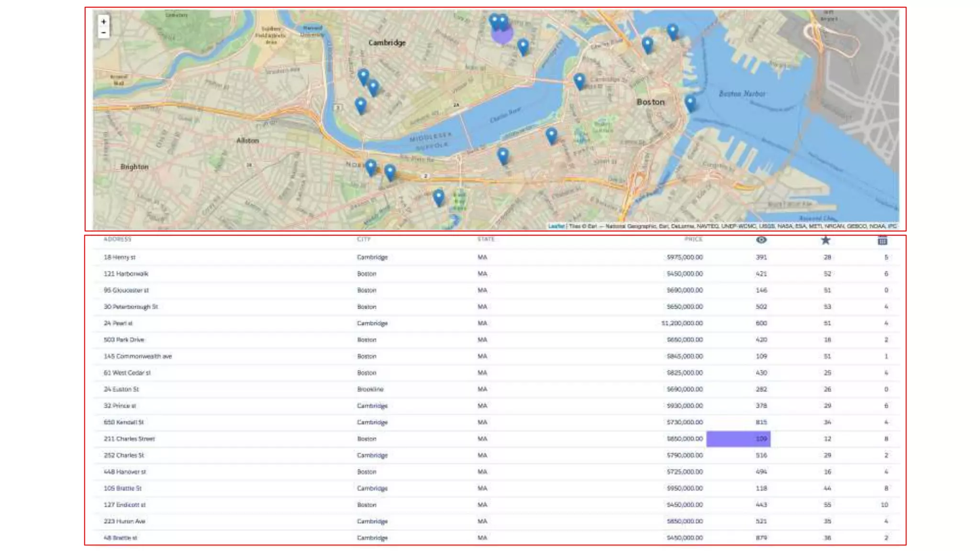The height and width of the screenshot is (551, 980).
Task: Select the map pin at the Boston Harbor waterfront
Action: click(x=690, y=103)
